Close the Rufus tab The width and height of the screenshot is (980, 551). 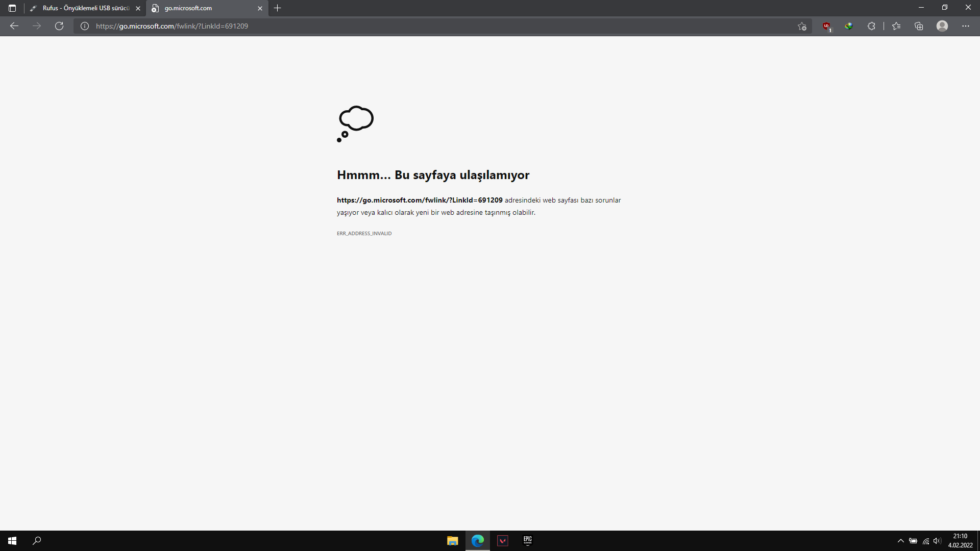tap(138, 8)
